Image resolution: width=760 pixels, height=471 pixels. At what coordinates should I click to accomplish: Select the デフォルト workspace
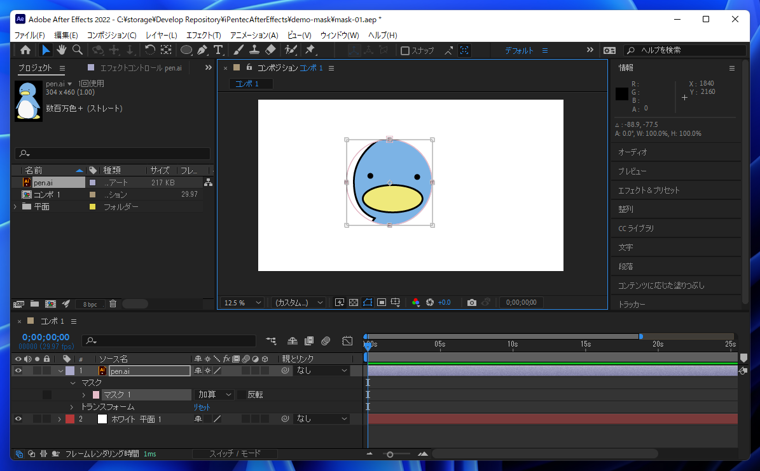click(x=519, y=50)
